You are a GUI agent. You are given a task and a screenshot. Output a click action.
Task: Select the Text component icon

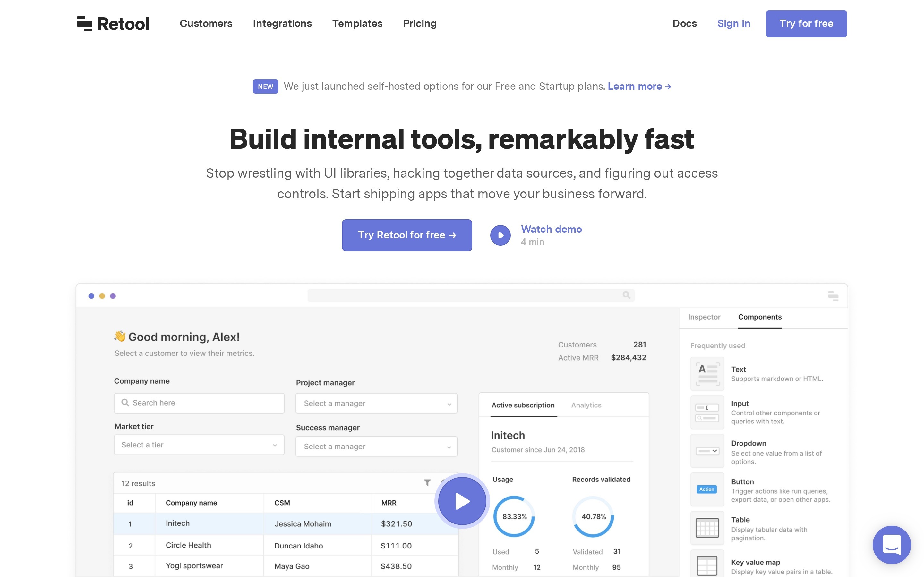[x=707, y=373]
